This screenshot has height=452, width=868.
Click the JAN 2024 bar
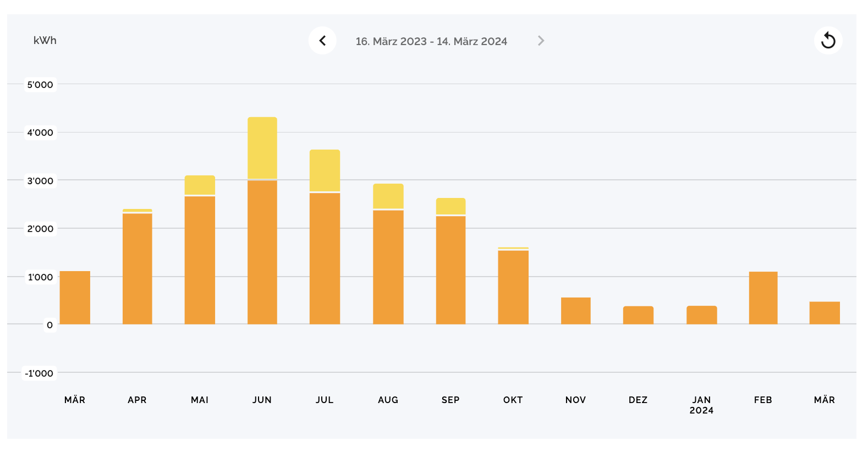pos(701,315)
